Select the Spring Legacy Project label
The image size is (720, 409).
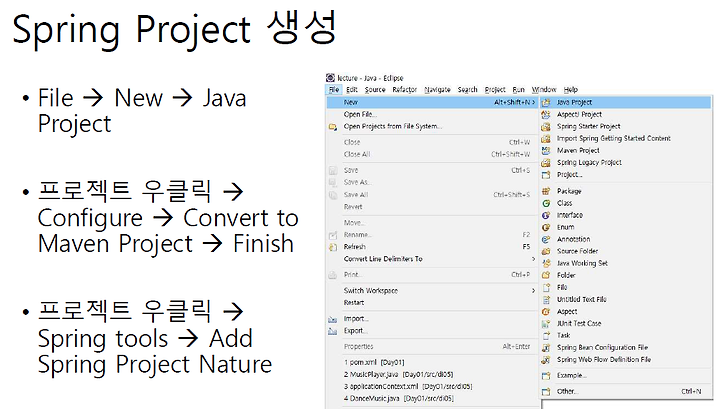pyautogui.click(x=589, y=162)
